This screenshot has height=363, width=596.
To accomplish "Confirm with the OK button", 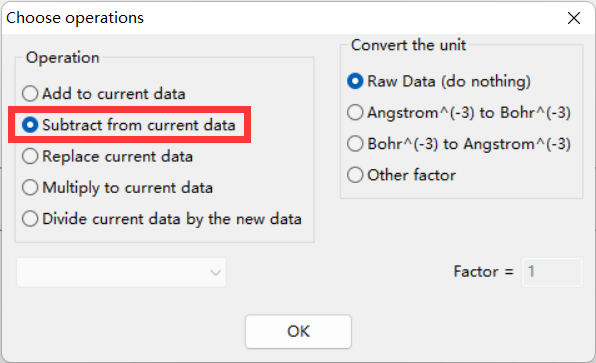I will [x=298, y=331].
